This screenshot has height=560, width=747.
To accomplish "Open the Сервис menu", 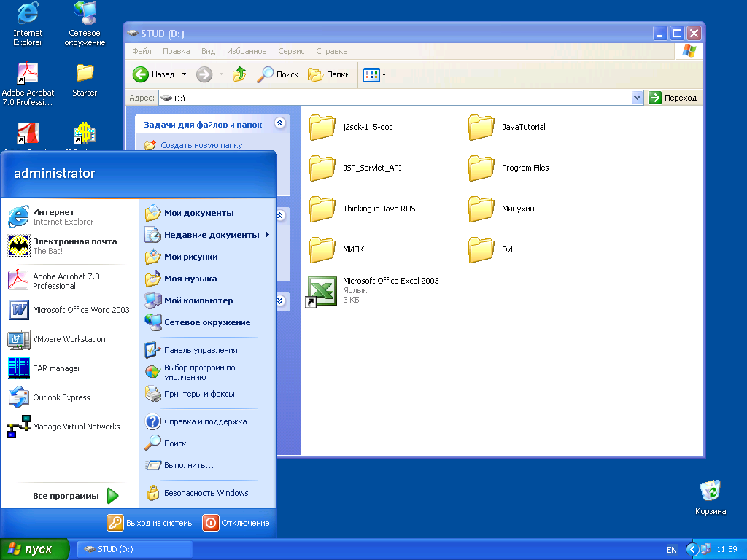I will (291, 51).
